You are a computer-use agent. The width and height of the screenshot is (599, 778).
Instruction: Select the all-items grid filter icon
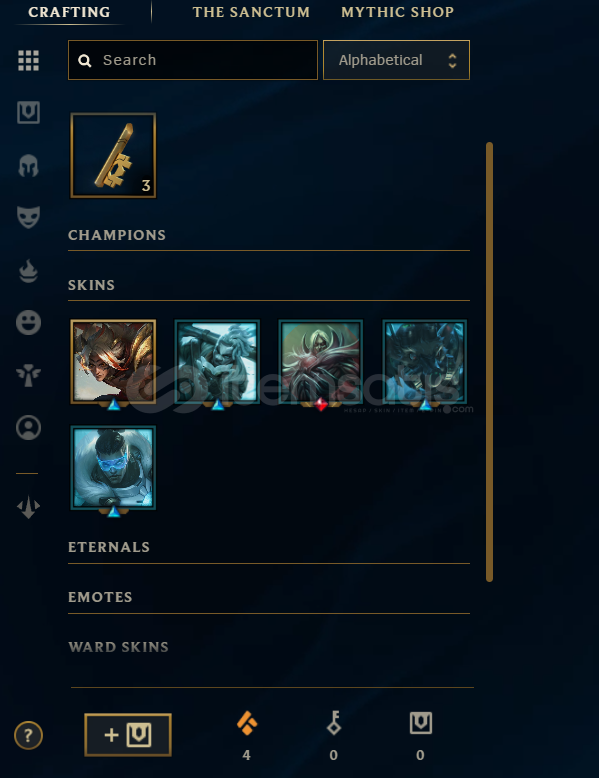(28, 61)
